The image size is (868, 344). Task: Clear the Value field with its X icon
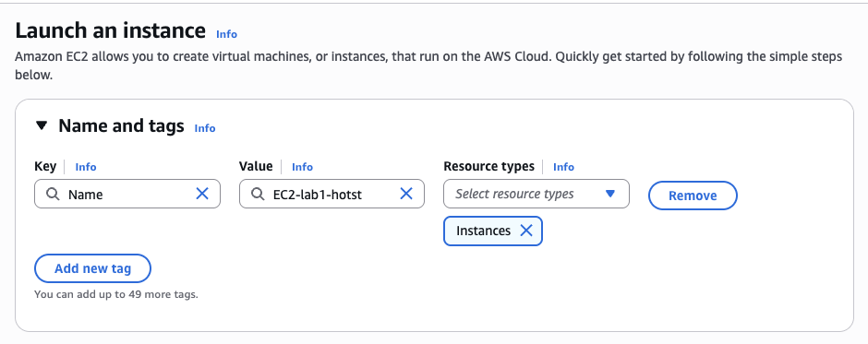click(x=406, y=194)
